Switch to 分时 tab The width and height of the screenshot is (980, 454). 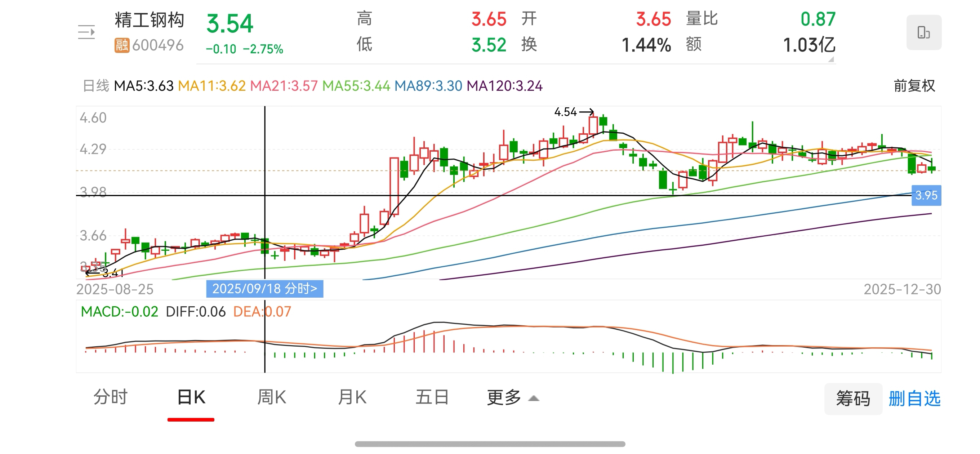(x=110, y=397)
